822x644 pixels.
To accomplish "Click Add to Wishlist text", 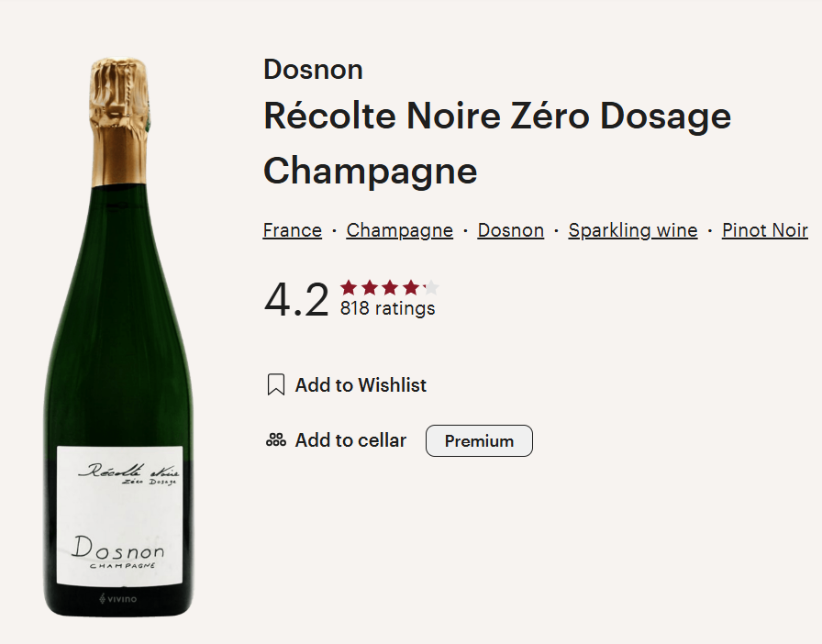I will pos(361,385).
